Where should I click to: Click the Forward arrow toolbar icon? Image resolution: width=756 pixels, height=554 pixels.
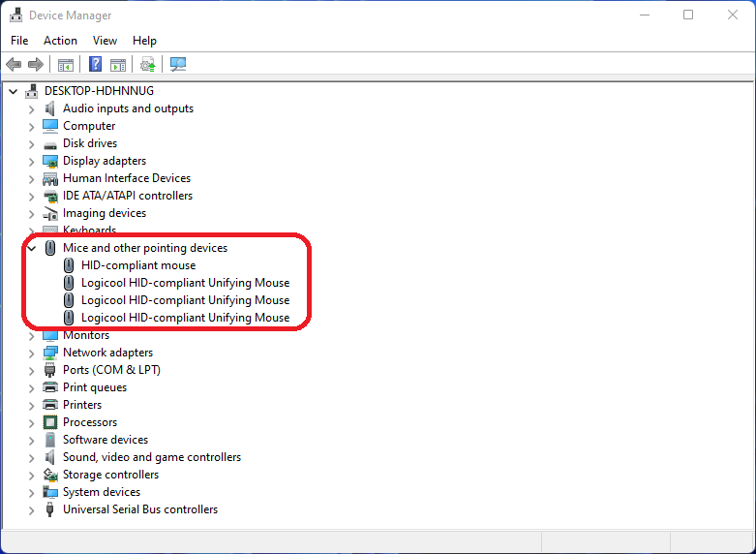pyautogui.click(x=36, y=64)
